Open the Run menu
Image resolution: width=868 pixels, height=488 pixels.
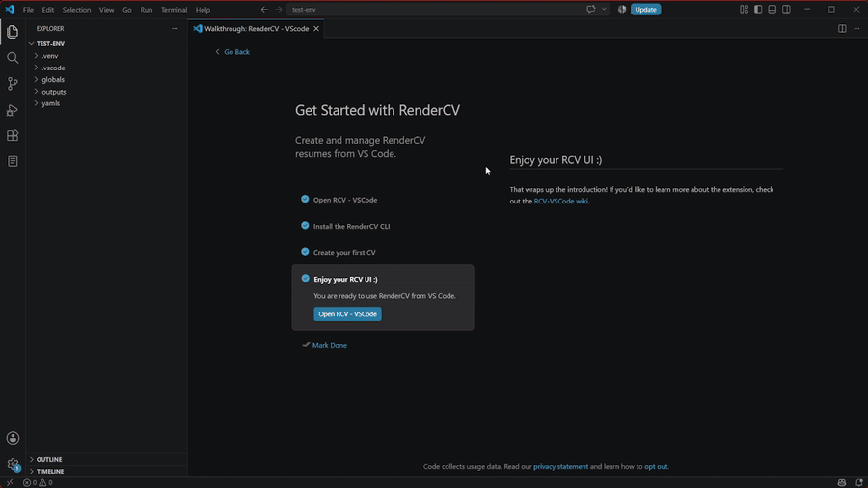click(x=147, y=10)
